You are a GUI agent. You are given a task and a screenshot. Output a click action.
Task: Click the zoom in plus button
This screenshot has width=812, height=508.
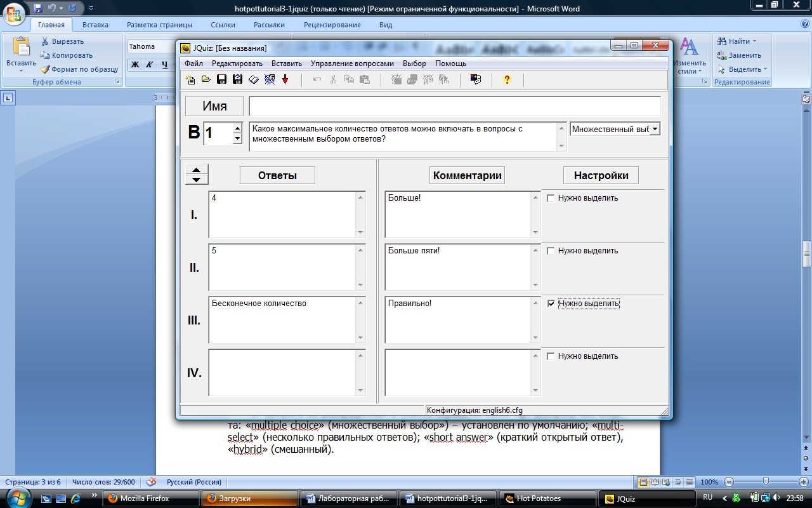(802, 482)
